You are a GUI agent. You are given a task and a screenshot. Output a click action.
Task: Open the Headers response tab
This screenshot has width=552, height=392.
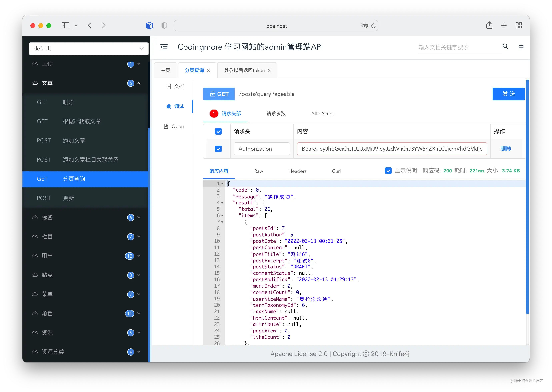[x=297, y=171]
